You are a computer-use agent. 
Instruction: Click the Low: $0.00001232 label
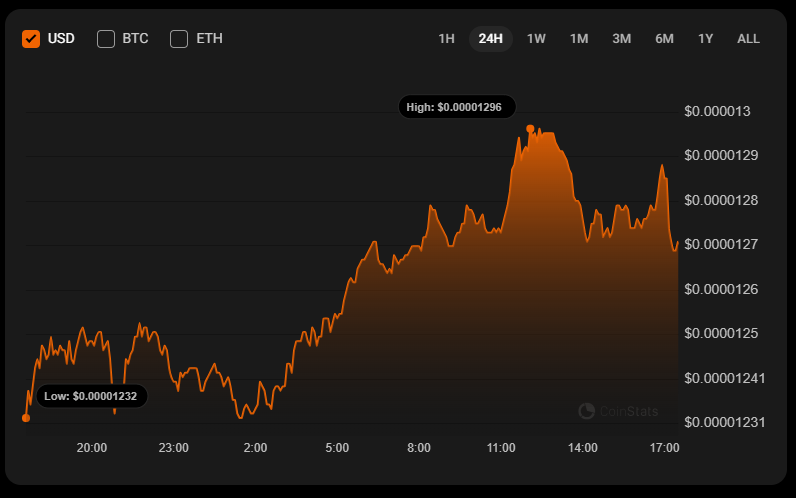(92, 396)
